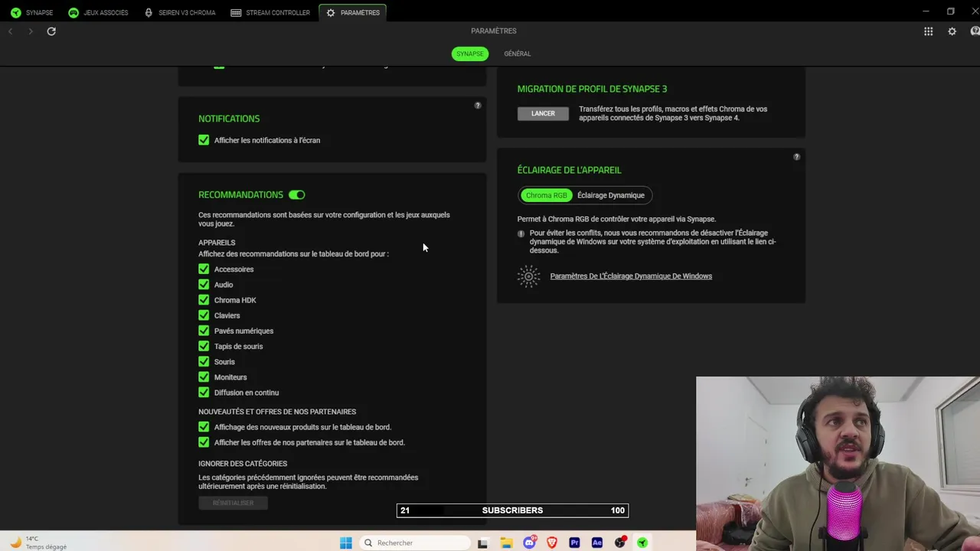
Task: Click the greyed Réinitialiser button
Action: [x=233, y=503]
